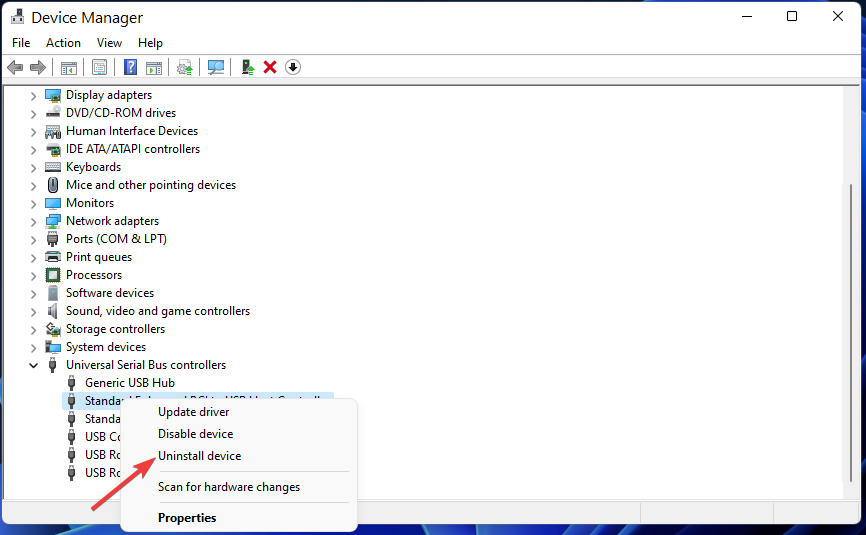The width and height of the screenshot is (866, 535).
Task: Open the Properties sheet toolbar icon
Action: (x=99, y=67)
